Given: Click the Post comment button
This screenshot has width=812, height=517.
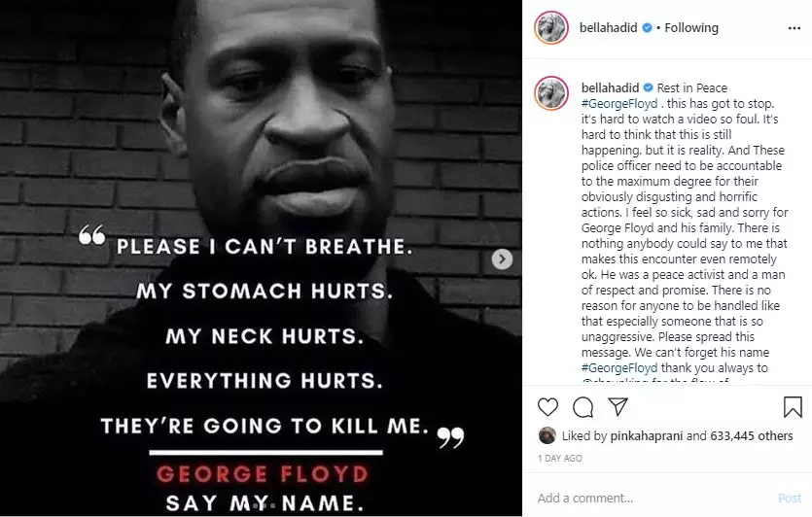Looking at the screenshot, I should click(790, 498).
